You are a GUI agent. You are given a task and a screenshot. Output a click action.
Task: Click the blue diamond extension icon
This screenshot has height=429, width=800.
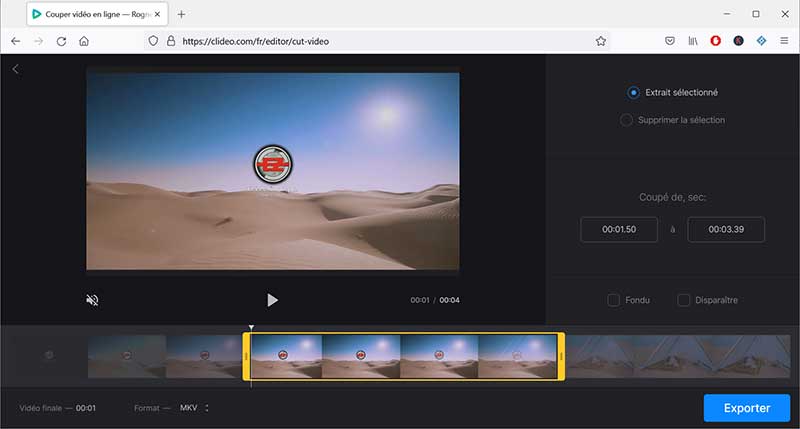pos(761,41)
